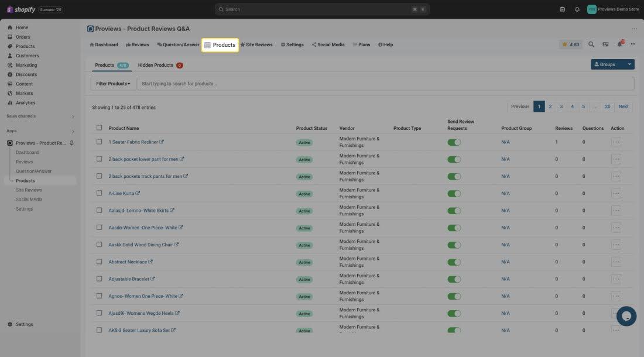Open the Filter Products dropdown

[113, 84]
